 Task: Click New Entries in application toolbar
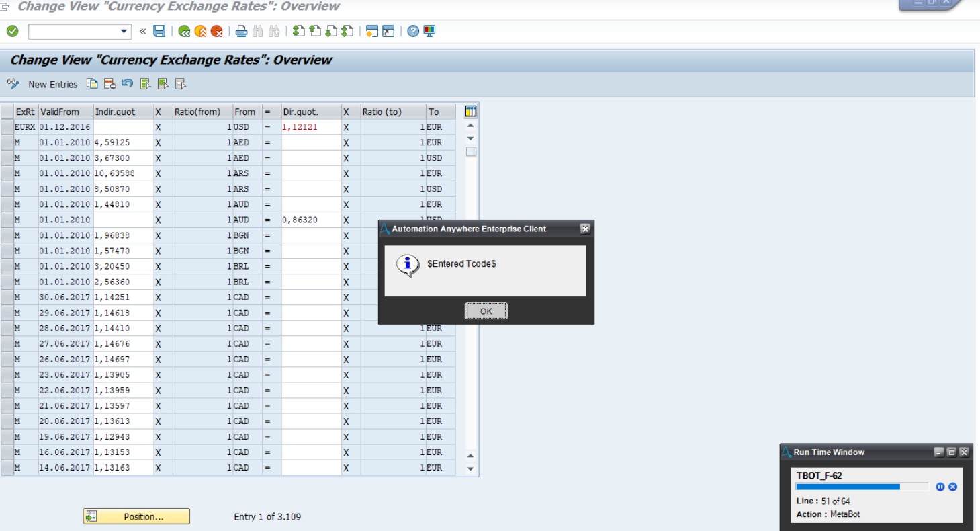(x=52, y=85)
